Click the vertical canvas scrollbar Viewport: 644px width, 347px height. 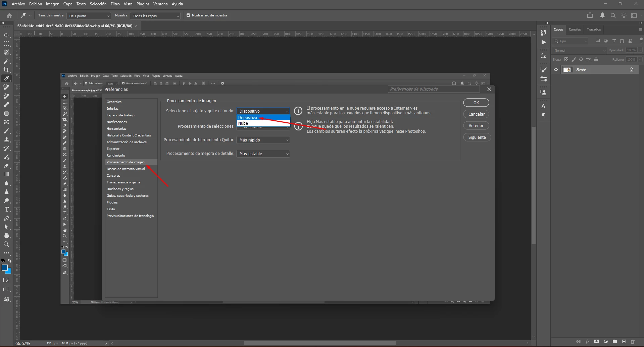pyautogui.click(x=534, y=185)
